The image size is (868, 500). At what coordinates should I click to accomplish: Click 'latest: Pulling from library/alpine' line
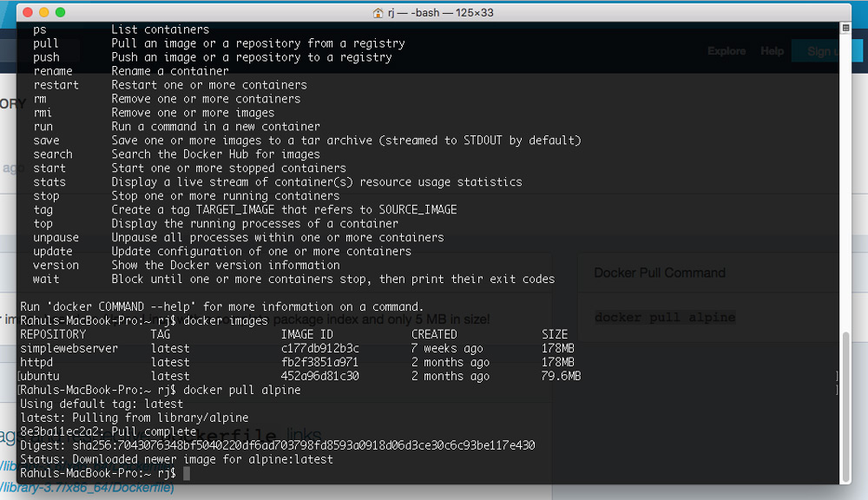135,418
